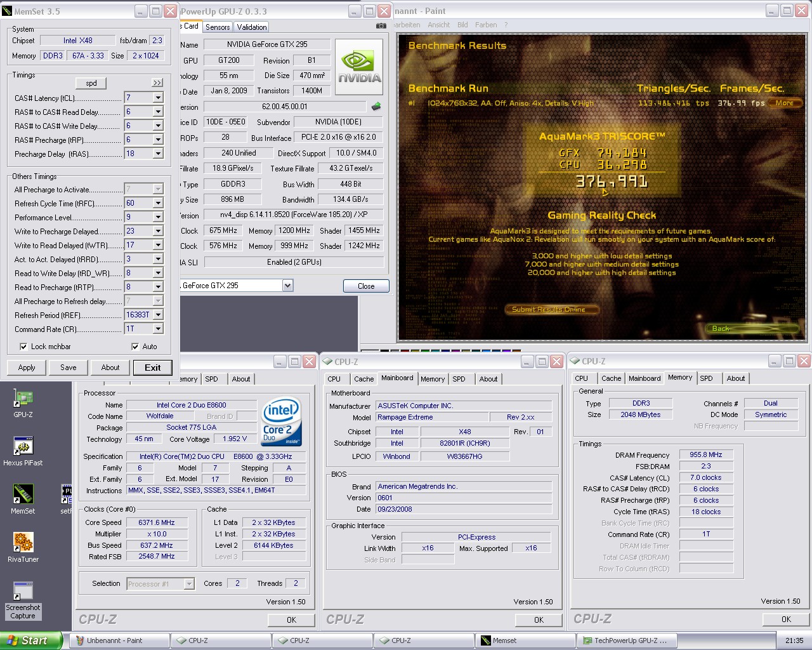Screen dimensions: 812x650
Task: Open the Memory tab in Mainboard CPU-Z window
Action: point(433,379)
